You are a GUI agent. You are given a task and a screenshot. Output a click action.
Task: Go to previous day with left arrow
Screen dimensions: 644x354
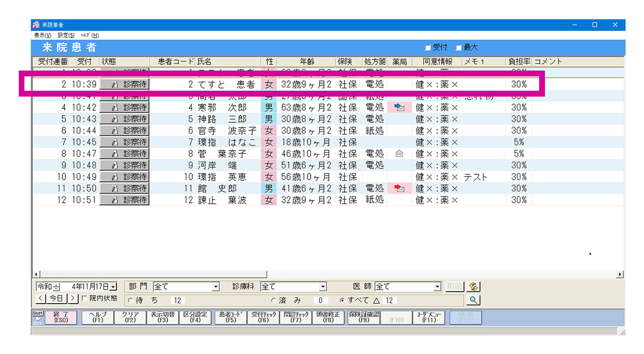tap(41, 298)
